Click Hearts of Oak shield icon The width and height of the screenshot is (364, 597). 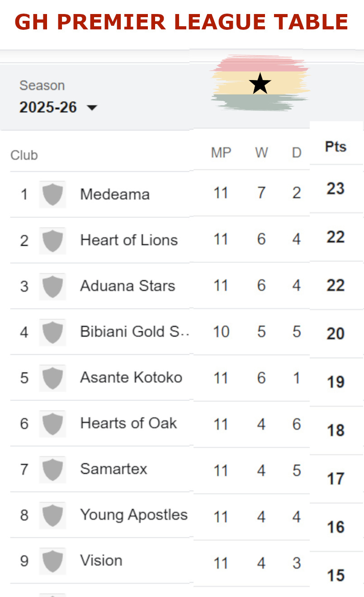tap(52, 423)
